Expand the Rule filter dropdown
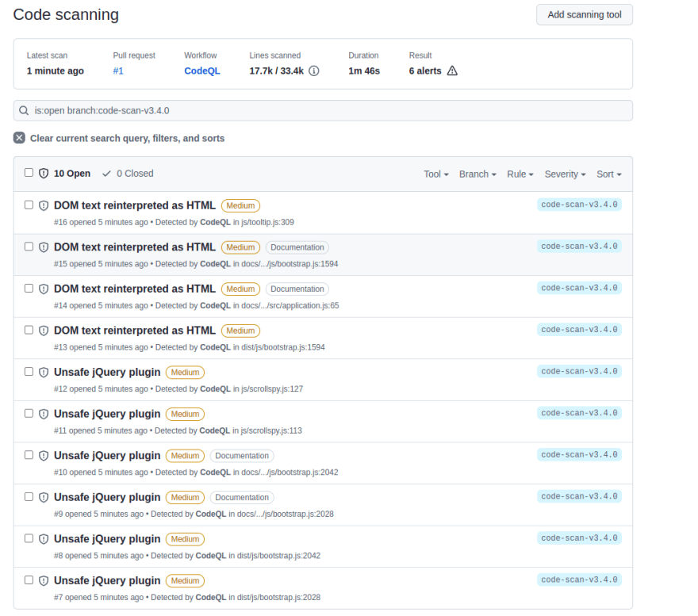The width and height of the screenshot is (698, 616). click(520, 174)
